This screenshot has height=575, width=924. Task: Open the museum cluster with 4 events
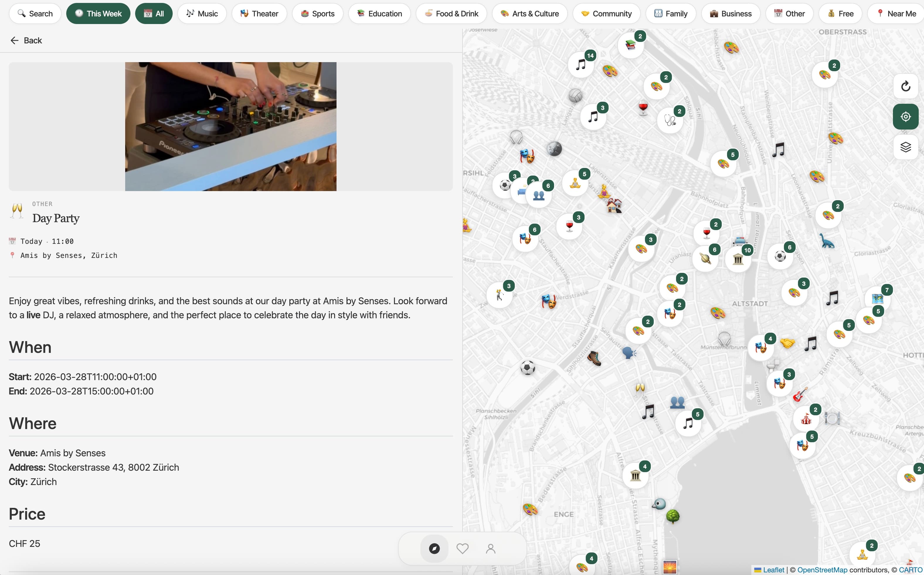635,475
